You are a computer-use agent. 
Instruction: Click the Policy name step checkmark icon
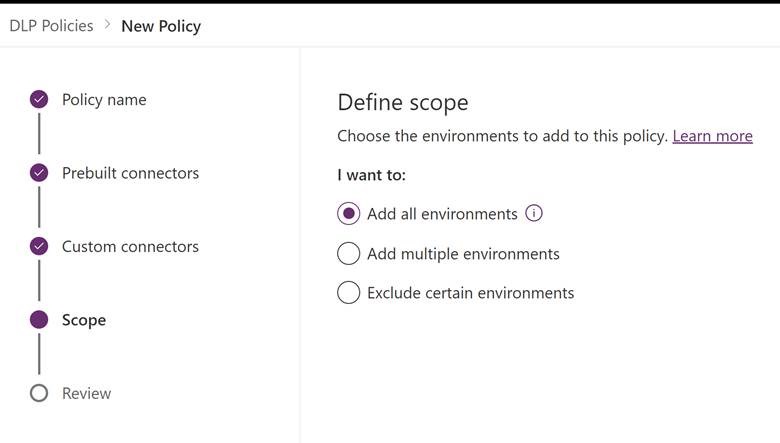pos(39,99)
